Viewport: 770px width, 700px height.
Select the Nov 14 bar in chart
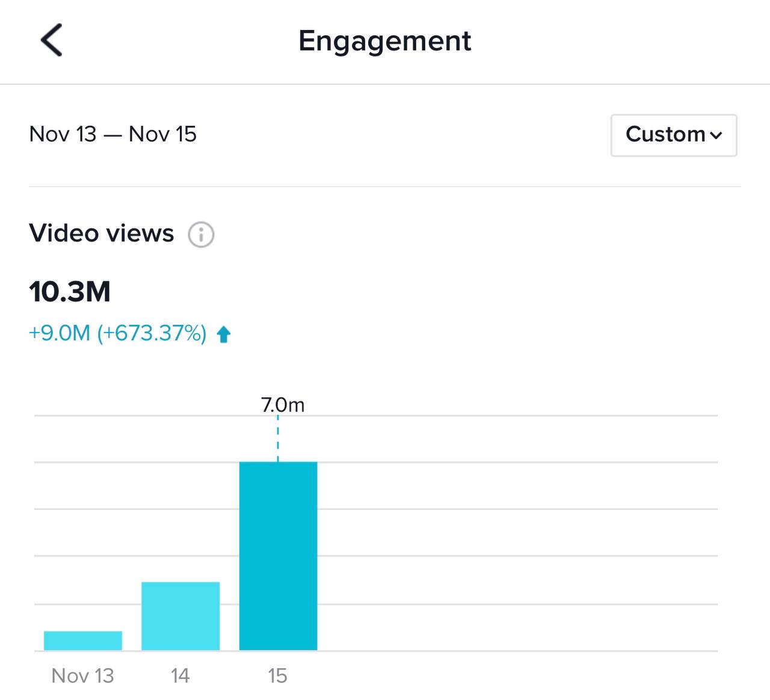pyautogui.click(x=180, y=616)
